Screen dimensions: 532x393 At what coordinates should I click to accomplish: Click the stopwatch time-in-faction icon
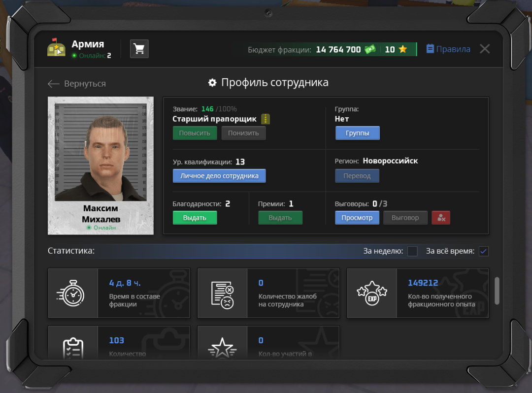tap(73, 294)
